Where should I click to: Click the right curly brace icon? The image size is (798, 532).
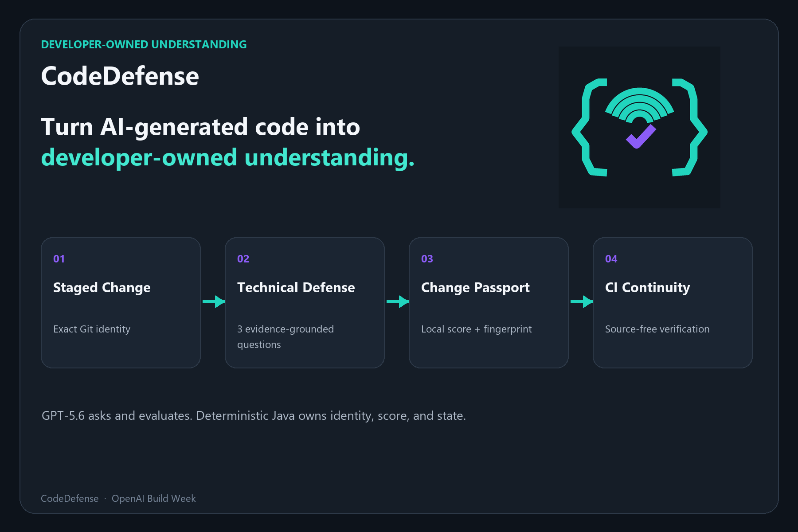coord(689,127)
